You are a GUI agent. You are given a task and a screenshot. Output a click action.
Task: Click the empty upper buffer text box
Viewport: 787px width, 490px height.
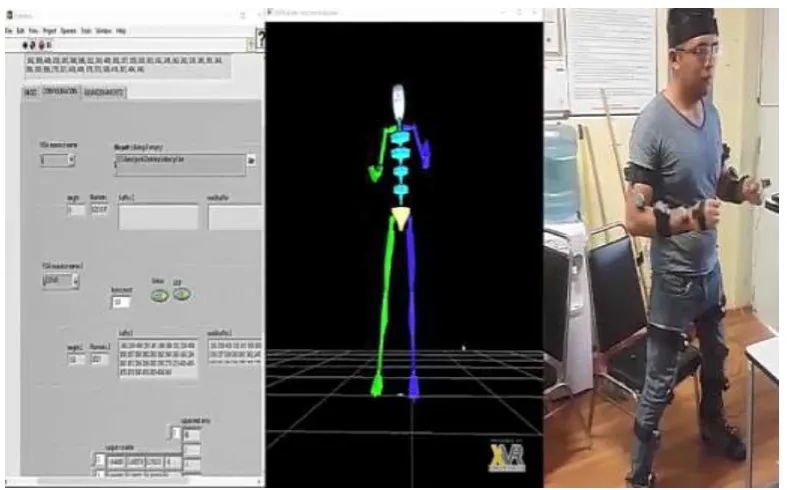159,216
